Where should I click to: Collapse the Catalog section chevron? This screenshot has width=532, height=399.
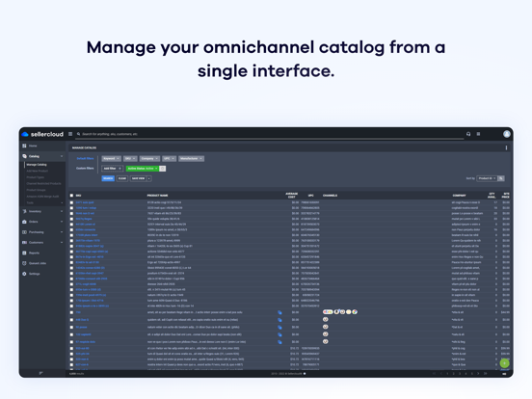tap(62, 156)
